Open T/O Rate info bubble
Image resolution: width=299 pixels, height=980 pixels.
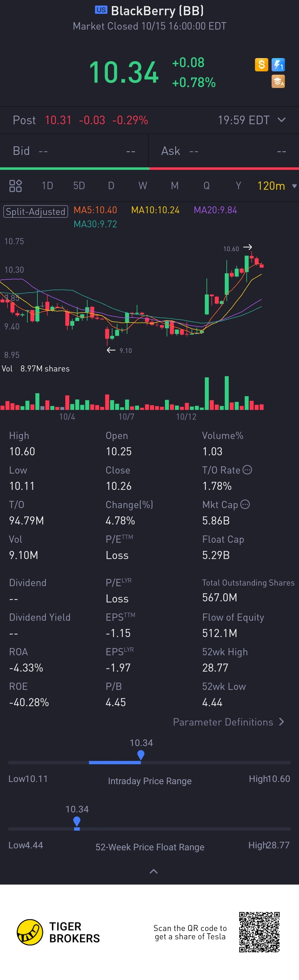pyautogui.click(x=247, y=470)
